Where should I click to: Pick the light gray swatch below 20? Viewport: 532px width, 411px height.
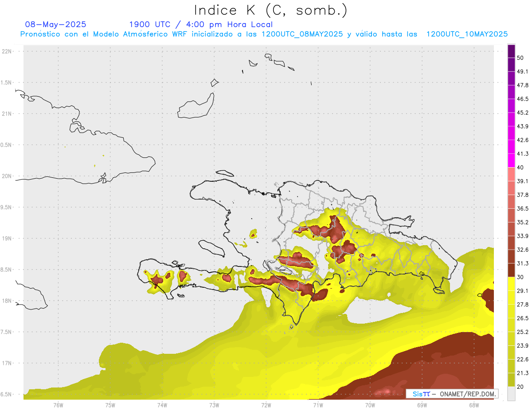coord(511,394)
